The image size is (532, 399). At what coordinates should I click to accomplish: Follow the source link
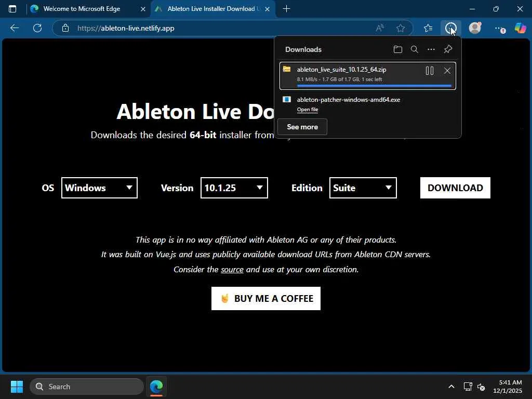[x=232, y=270]
